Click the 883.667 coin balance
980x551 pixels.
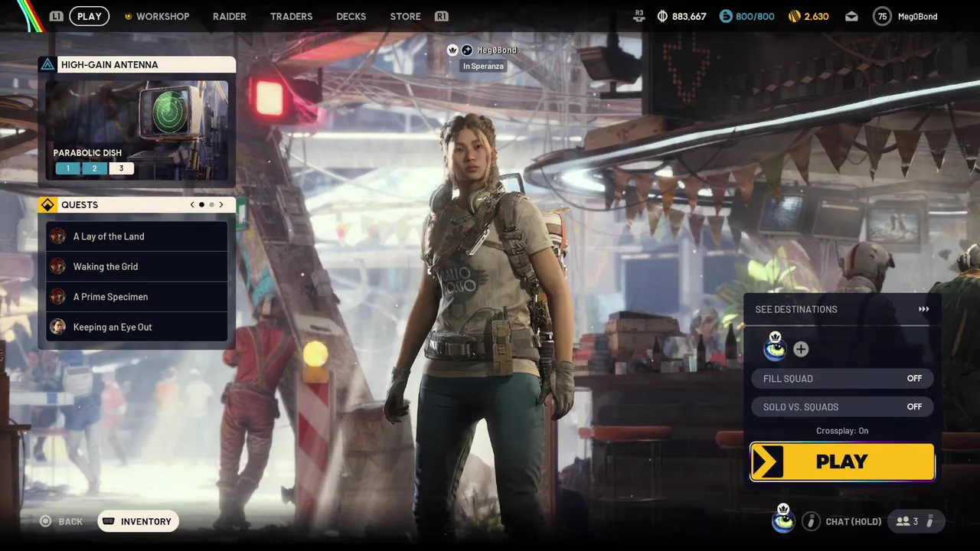[689, 16]
